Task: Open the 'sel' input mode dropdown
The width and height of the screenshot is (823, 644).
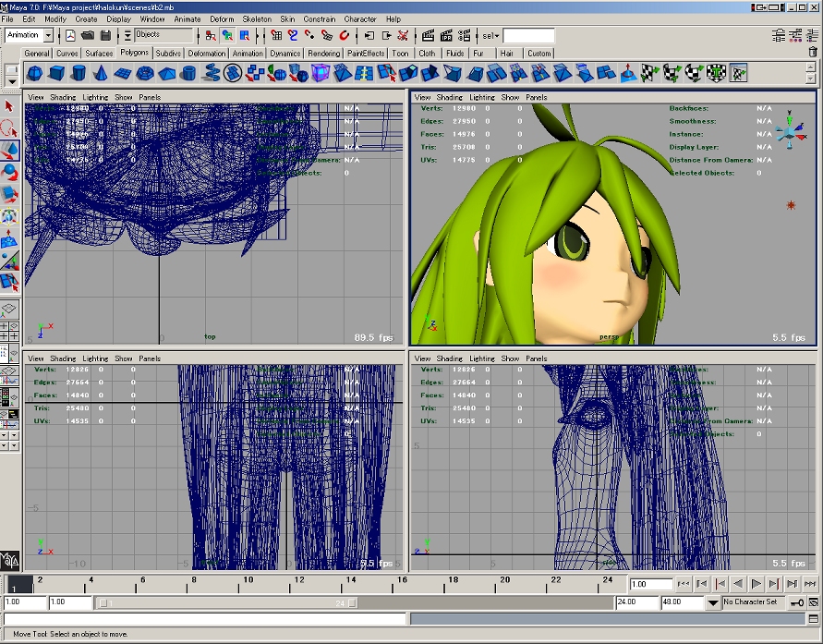Action: (x=490, y=36)
